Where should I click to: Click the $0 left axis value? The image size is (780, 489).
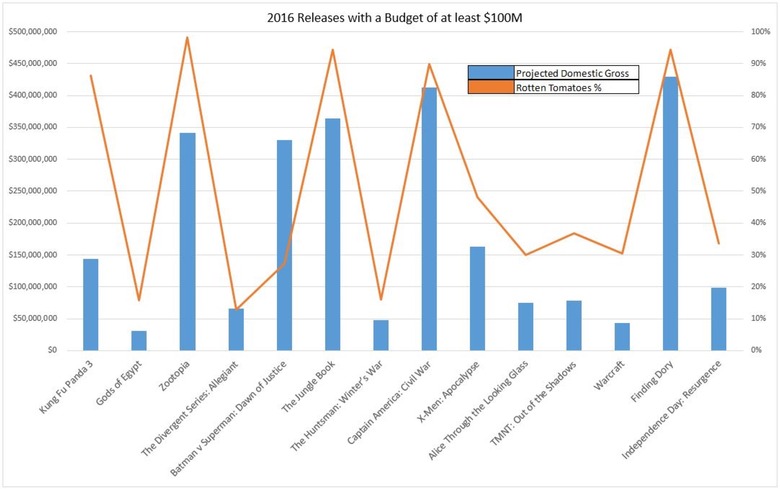tap(53, 350)
